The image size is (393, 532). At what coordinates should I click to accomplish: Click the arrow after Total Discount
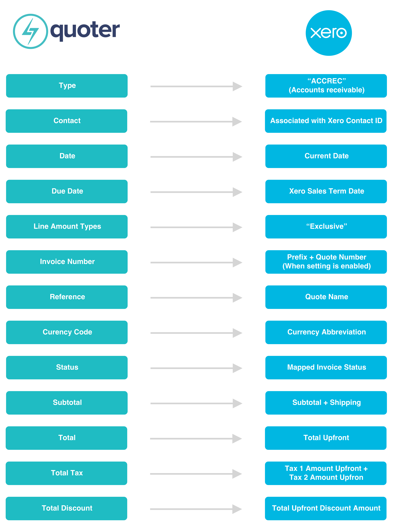[x=196, y=509]
